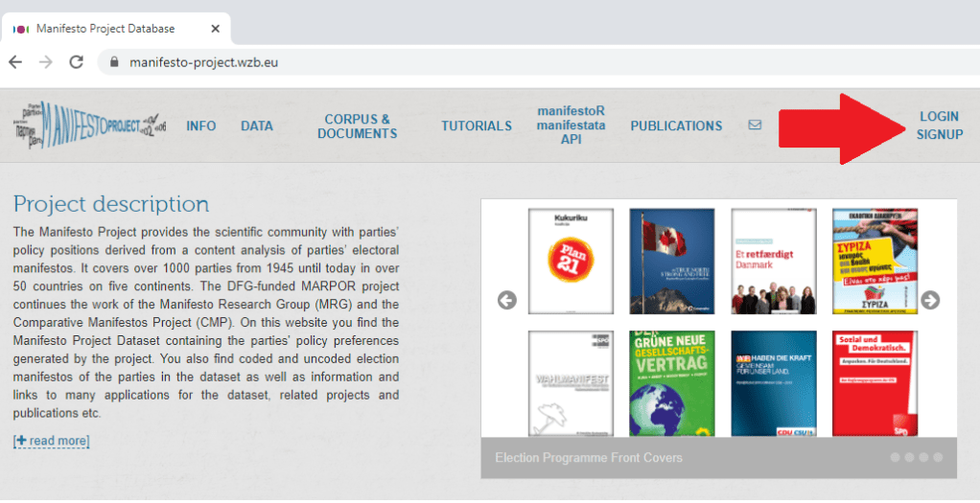Viewport: 980px width, 503px height.
Task: Click the SIGNUP link
Action: 939,134
